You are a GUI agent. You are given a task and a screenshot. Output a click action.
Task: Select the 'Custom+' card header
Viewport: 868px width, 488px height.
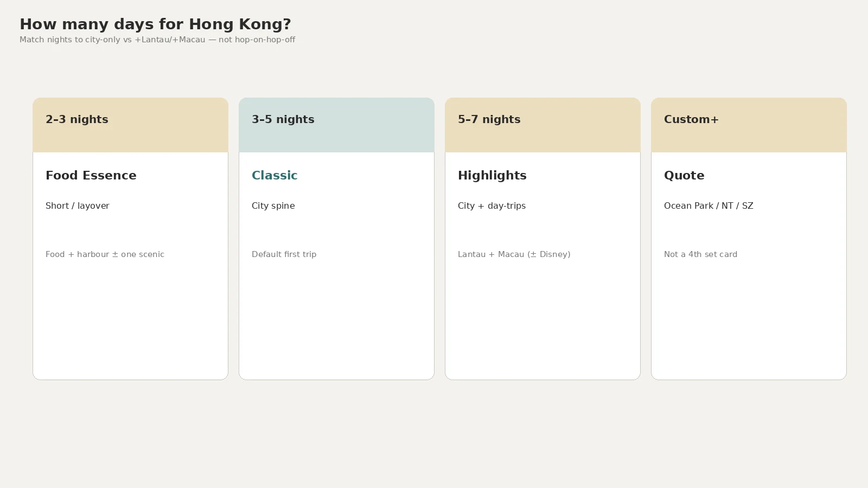749,125
